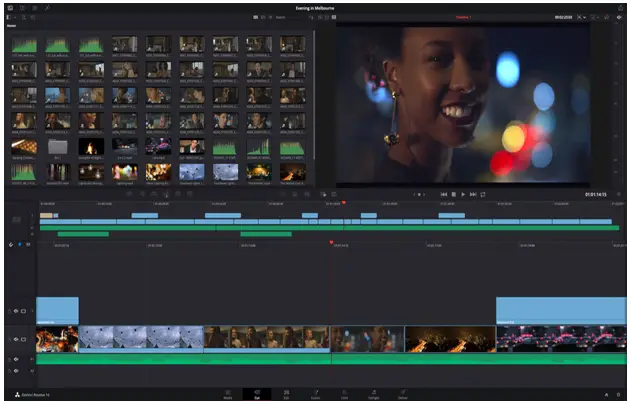Open the project manager home icon

(606, 395)
